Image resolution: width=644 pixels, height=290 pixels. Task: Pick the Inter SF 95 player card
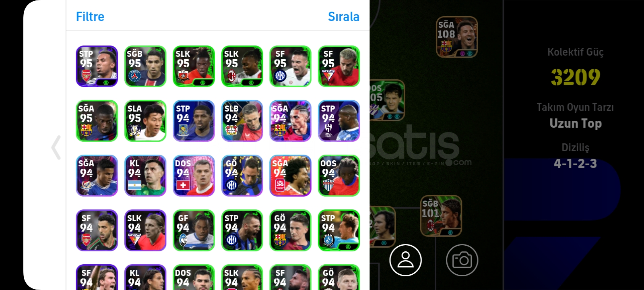point(290,66)
